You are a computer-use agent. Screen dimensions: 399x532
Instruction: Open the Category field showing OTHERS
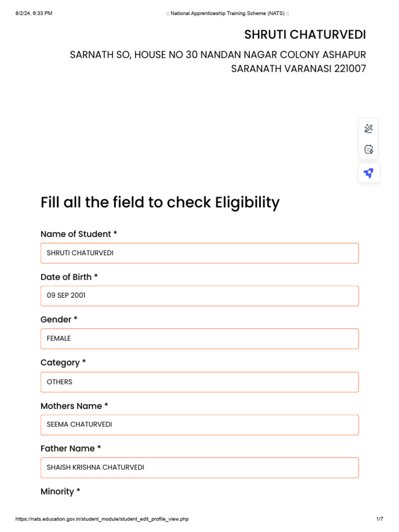(199, 382)
